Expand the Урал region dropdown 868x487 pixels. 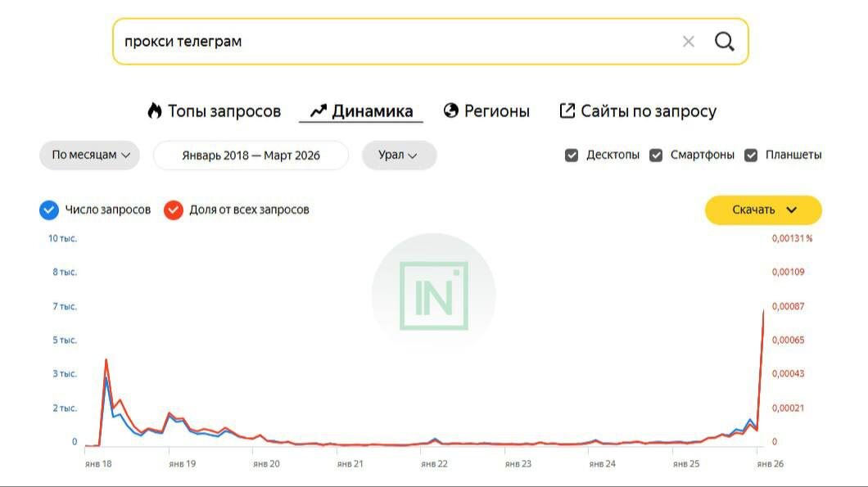pos(399,156)
